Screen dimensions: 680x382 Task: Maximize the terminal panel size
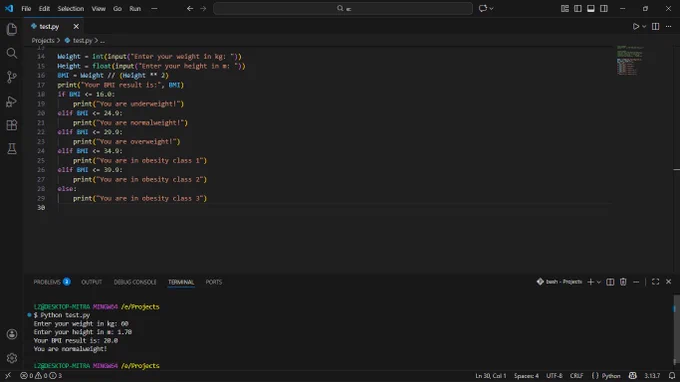click(x=655, y=282)
